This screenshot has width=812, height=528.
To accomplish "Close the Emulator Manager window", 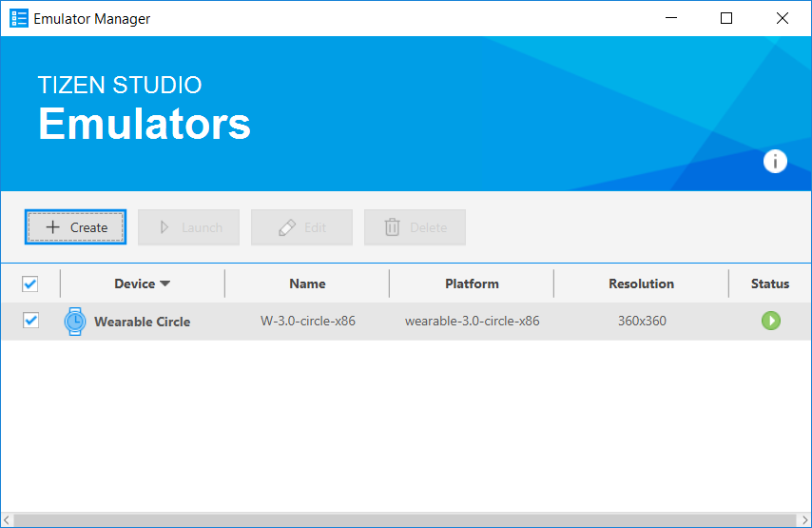I will pos(782,18).
